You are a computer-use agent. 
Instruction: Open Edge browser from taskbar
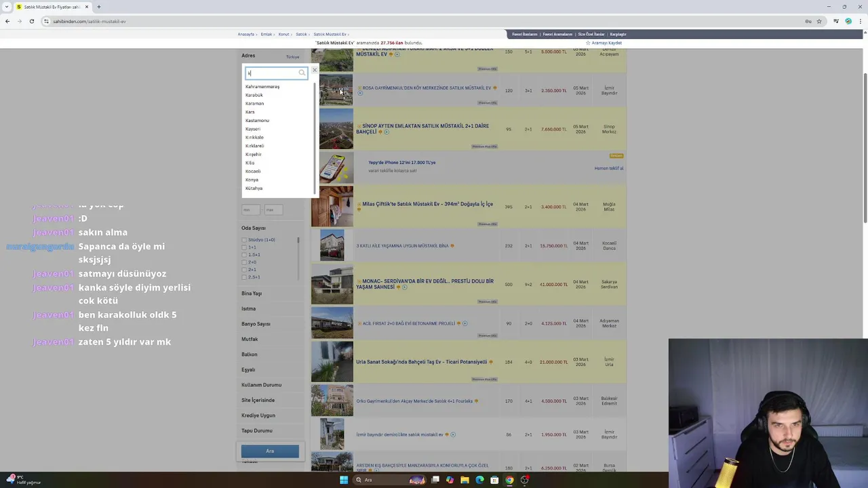[479, 480]
